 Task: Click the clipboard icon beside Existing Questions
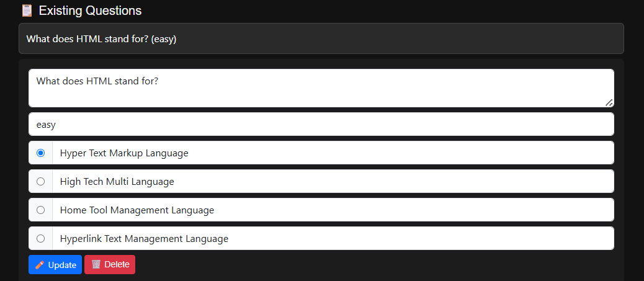[x=27, y=11]
